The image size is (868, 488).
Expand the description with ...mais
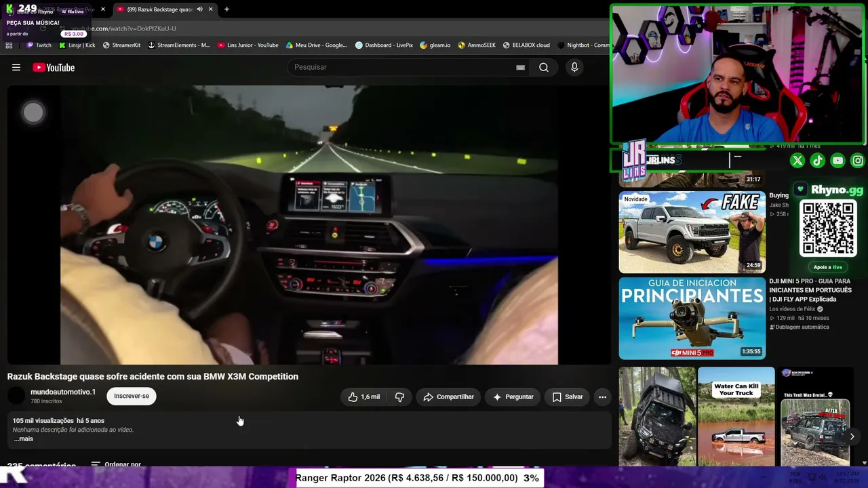click(x=23, y=439)
